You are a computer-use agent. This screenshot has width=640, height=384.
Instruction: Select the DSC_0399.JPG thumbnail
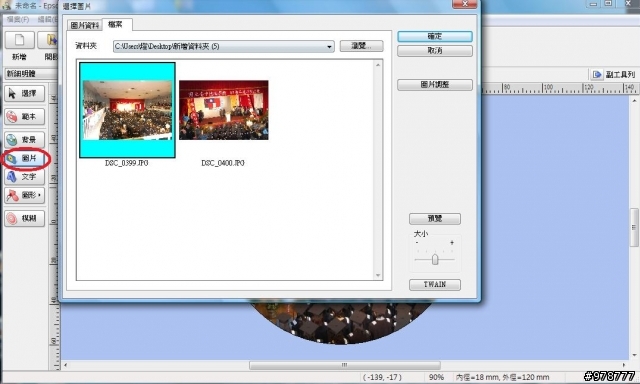(127, 110)
